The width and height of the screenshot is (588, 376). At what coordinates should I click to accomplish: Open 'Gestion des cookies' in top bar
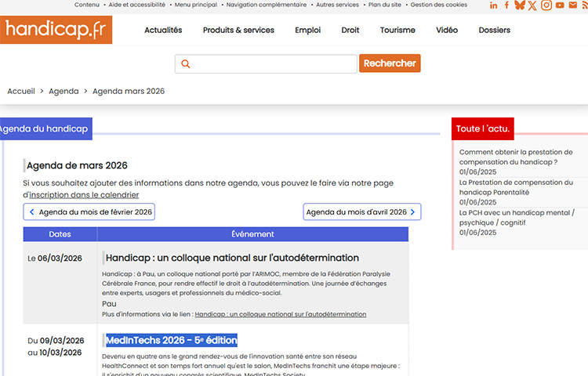[438, 5]
